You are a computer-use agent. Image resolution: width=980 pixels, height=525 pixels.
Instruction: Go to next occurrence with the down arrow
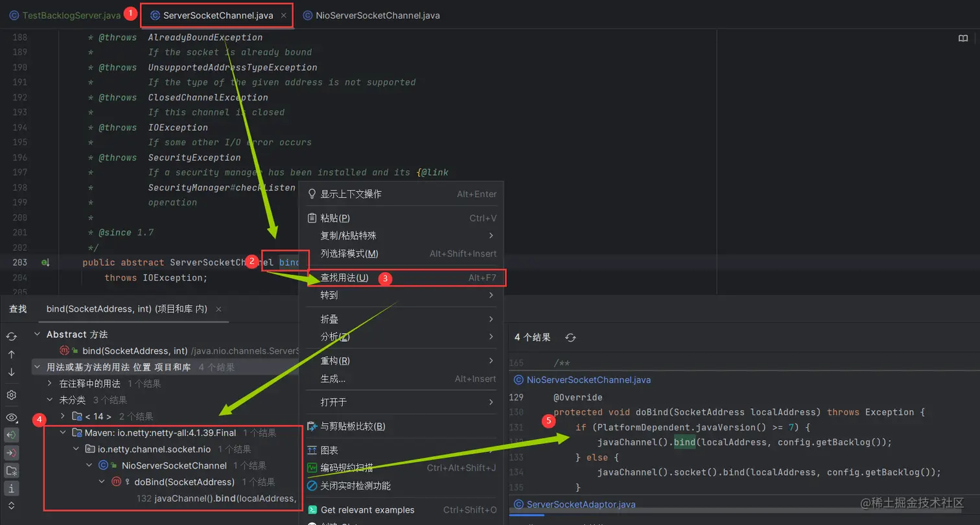coord(11,372)
